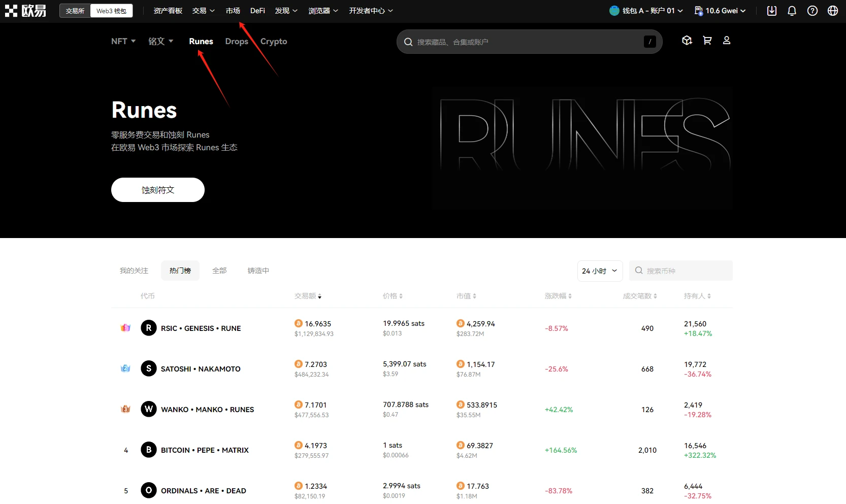Sort by the 涨跌幅 column header
Viewport: 846px width, 504px height.
558,296
